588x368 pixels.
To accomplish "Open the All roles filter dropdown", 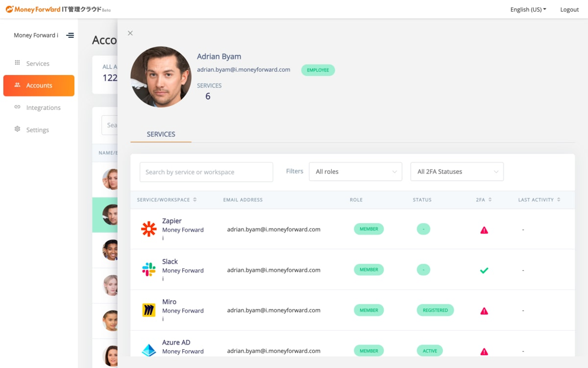I will [356, 172].
